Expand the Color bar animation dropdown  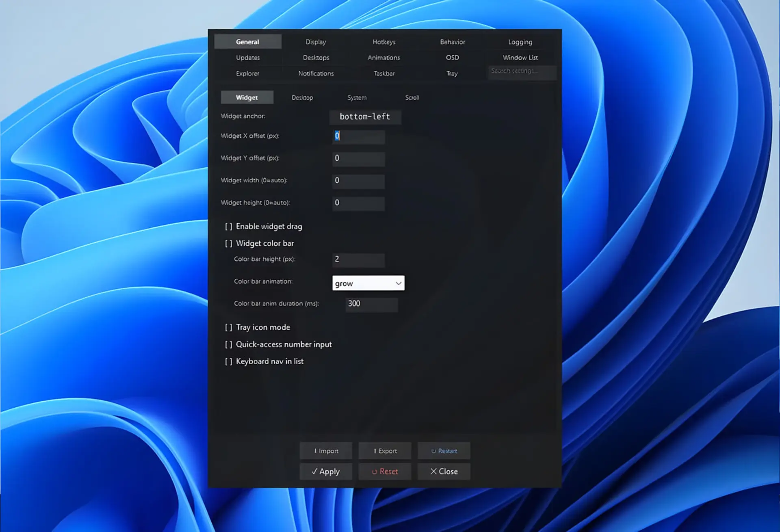pos(368,283)
